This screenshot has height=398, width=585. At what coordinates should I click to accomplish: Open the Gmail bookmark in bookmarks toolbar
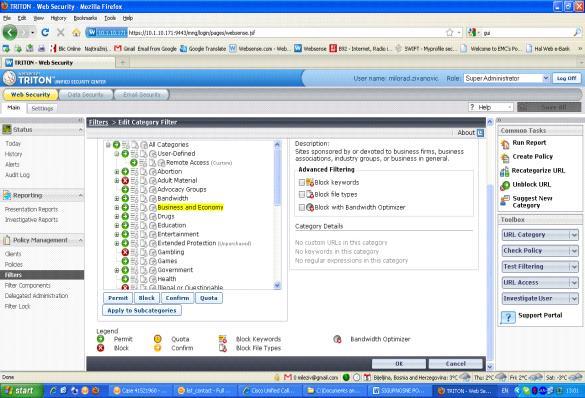click(x=145, y=48)
